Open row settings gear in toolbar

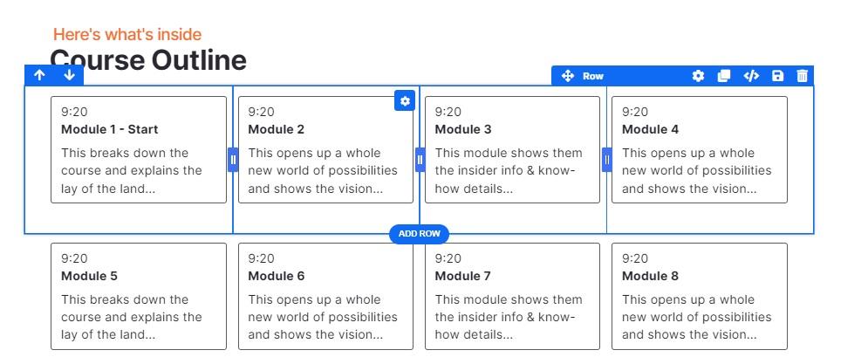pos(698,76)
